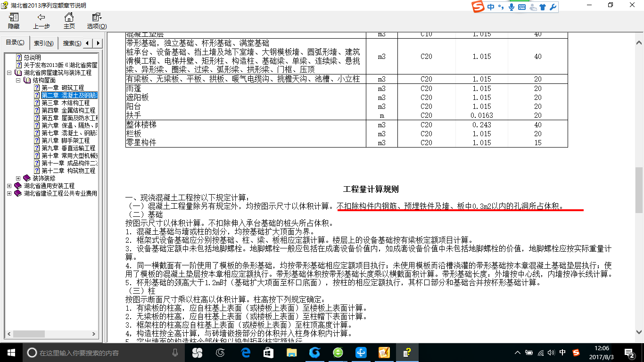The height and width of the screenshot is (362, 644).
Task: Collapse the 结构屋面 node
Action: (18, 81)
